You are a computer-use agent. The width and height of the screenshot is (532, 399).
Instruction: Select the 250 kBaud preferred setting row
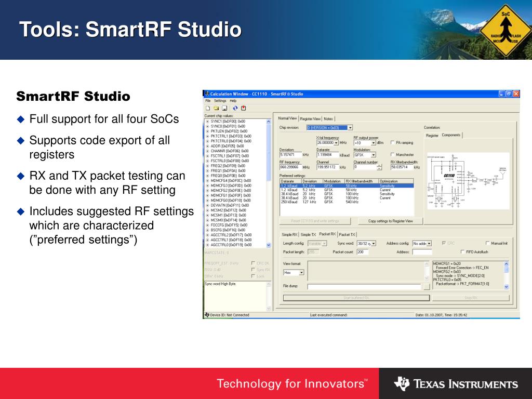[347, 202]
